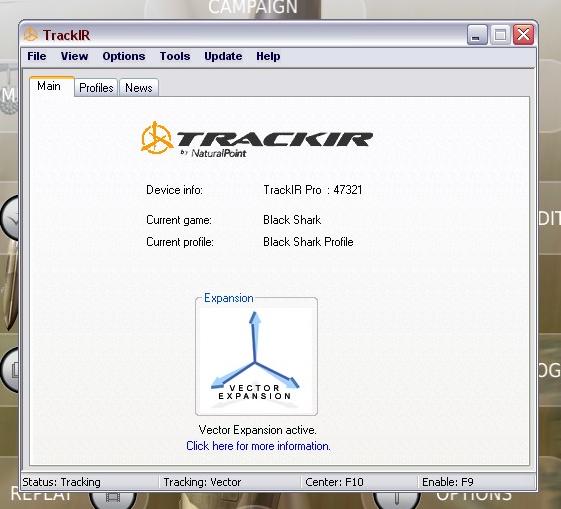Click the 'Current profile:' label
Viewport: 561px width, 509px height.
[x=180, y=242]
